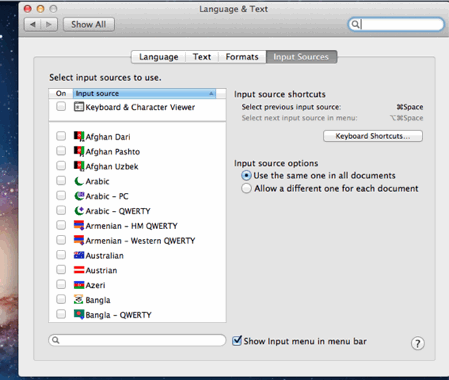Open help with the question mark button
This screenshot has height=380, width=449.
[x=418, y=343]
